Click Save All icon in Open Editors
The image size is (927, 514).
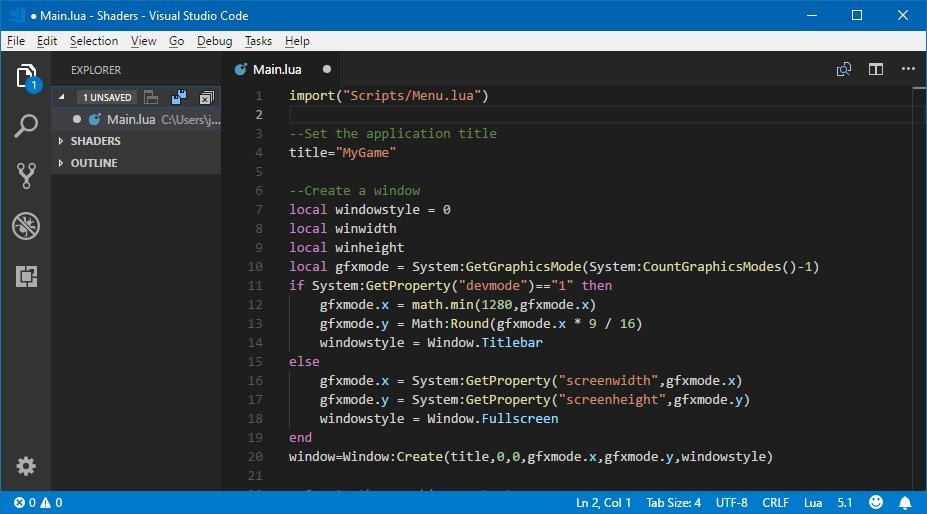[179, 97]
